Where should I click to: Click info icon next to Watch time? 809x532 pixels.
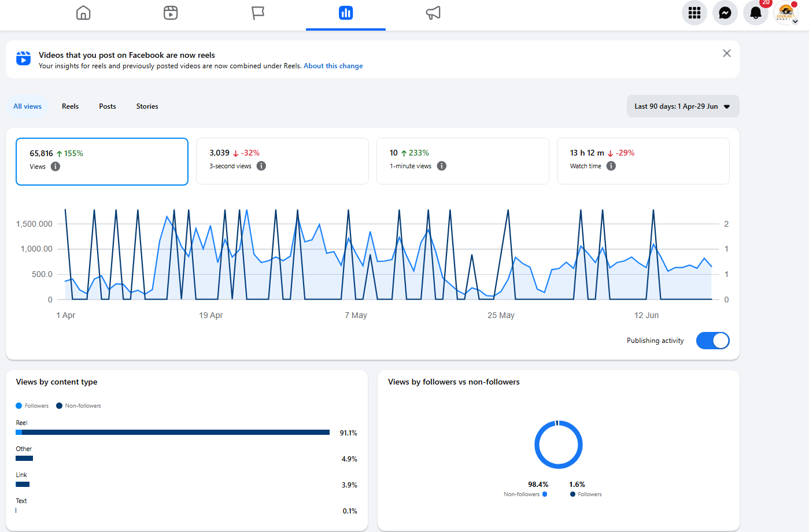point(611,166)
